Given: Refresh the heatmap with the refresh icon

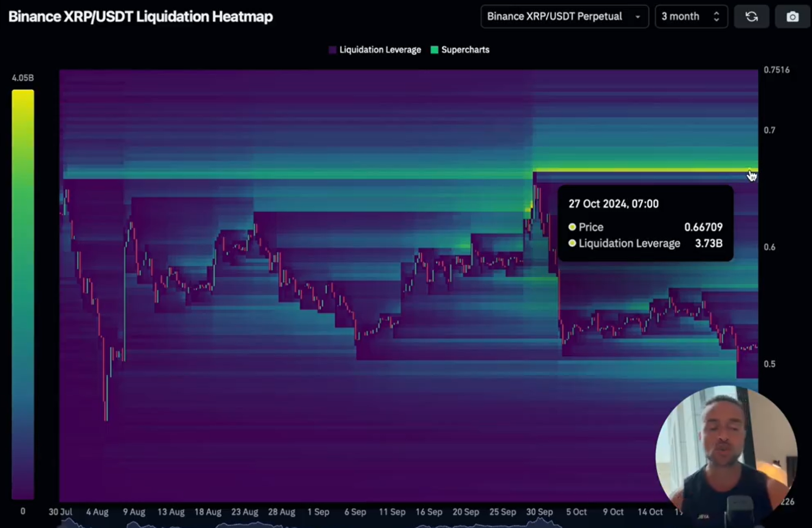Looking at the screenshot, I should (752, 17).
